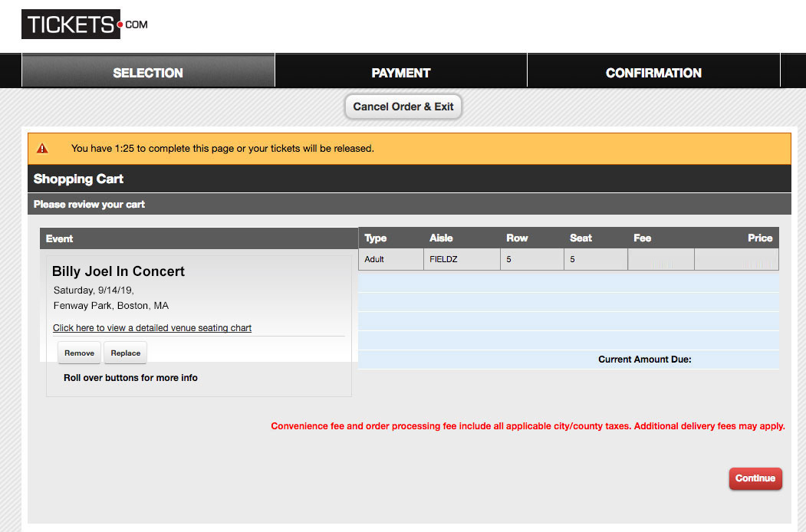806x532 pixels.
Task: Remove the Billy Joel tickets from cart
Action: point(79,353)
